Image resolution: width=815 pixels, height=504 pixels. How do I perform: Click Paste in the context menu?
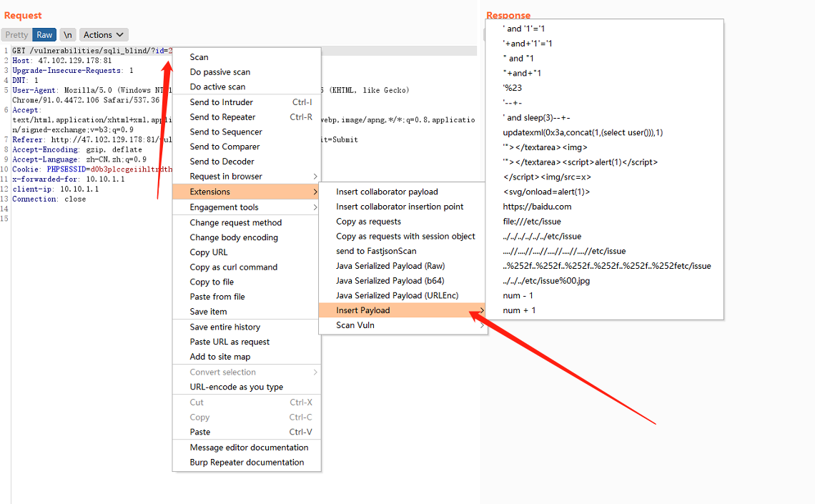247,433
